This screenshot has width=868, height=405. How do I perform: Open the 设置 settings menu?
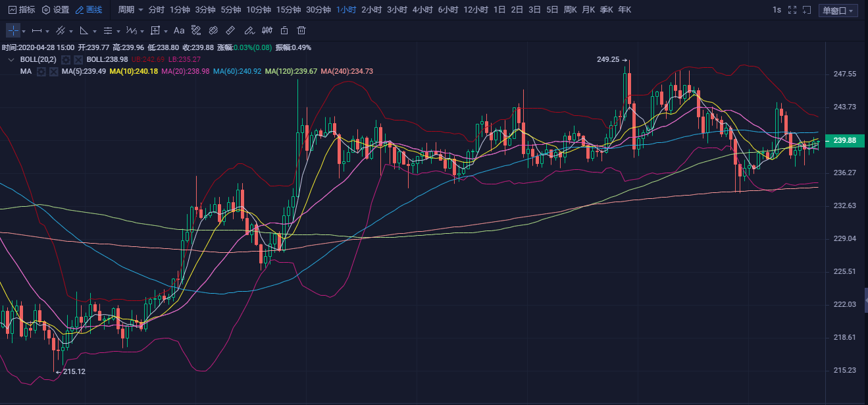(55, 10)
